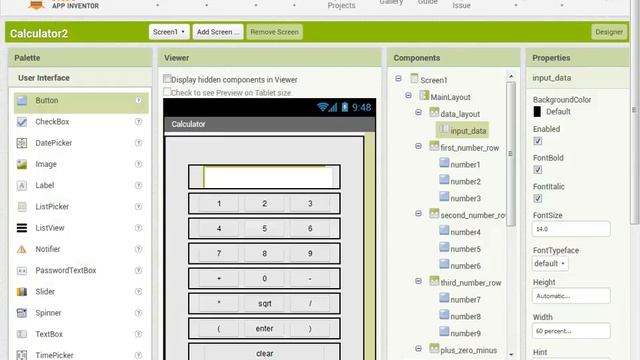Click the enter button in Viewer
The width and height of the screenshot is (640, 360).
click(x=264, y=329)
